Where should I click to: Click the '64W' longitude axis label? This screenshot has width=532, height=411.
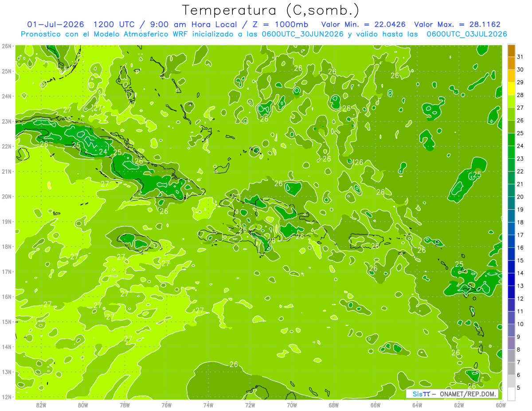pyautogui.click(x=417, y=405)
